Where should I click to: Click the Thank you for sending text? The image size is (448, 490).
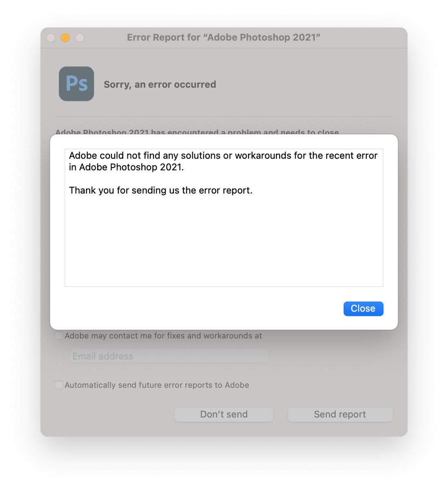pos(161,190)
